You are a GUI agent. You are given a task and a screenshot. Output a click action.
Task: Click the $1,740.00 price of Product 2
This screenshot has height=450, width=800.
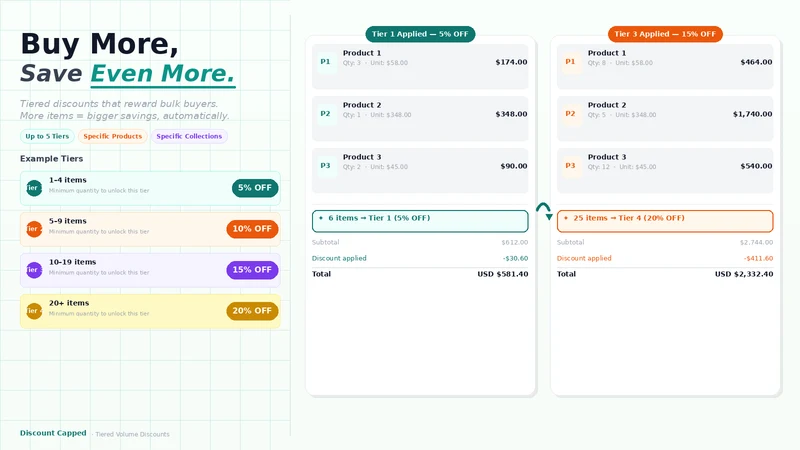click(753, 114)
